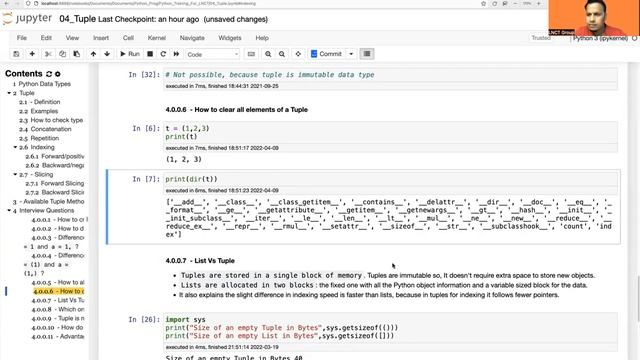Click the Jupyter logo
The height and width of the screenshot is (360, 640).
27,19
